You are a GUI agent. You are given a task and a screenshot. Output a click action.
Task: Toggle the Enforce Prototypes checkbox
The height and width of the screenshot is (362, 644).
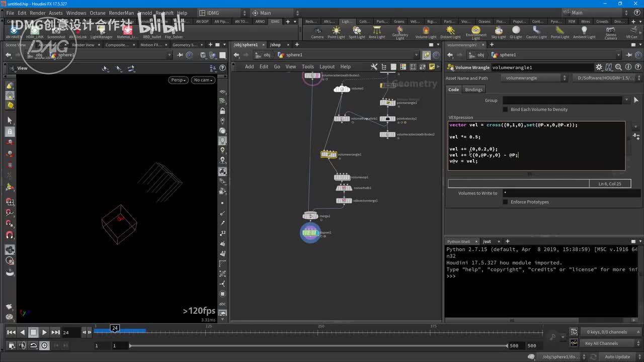point(505,202)
